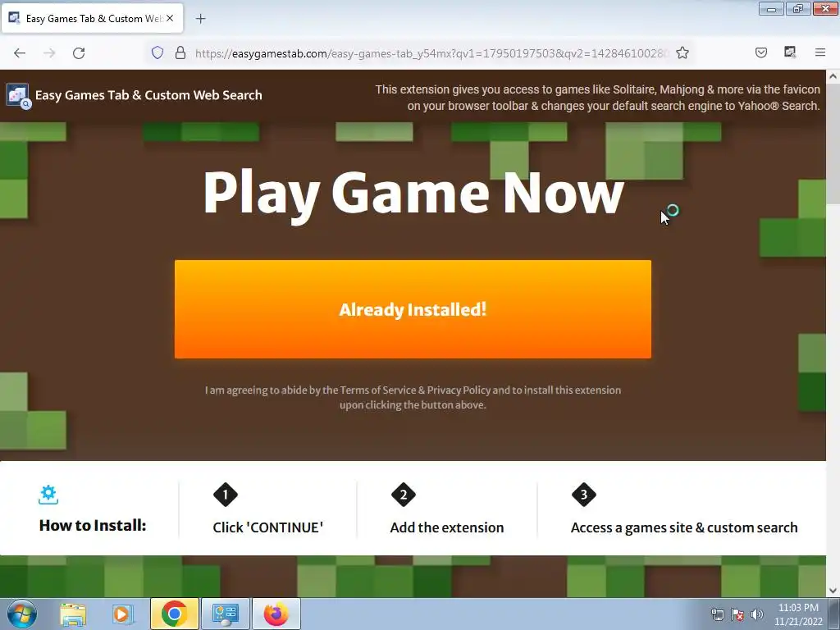Open the Easy Games Tab extension icon in toolbar
840x630 pixels.
(x=790, y=52)
